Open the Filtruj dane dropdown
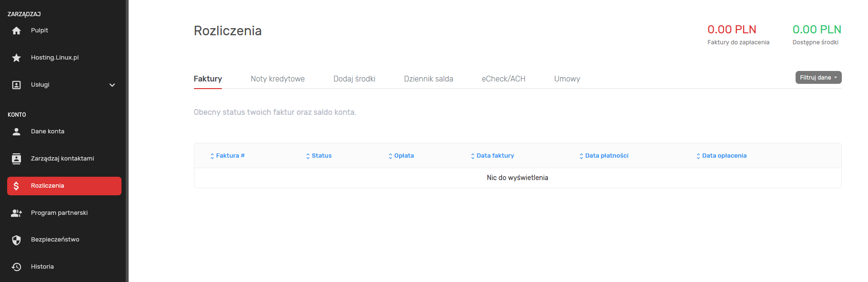Screen dimensions: 868x282 pos(818,78)
